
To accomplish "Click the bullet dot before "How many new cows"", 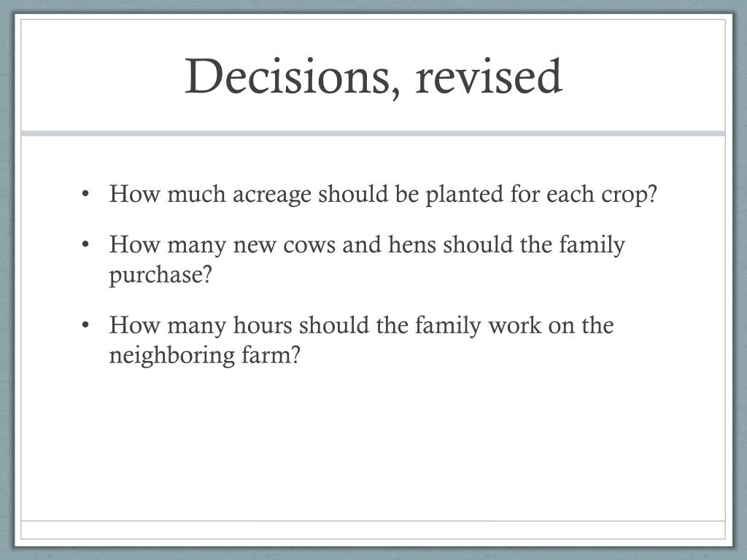I will tap(85, 245).
